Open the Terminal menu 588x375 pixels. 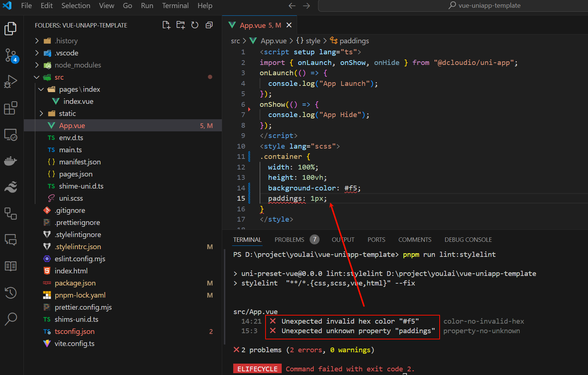(175, 6)
